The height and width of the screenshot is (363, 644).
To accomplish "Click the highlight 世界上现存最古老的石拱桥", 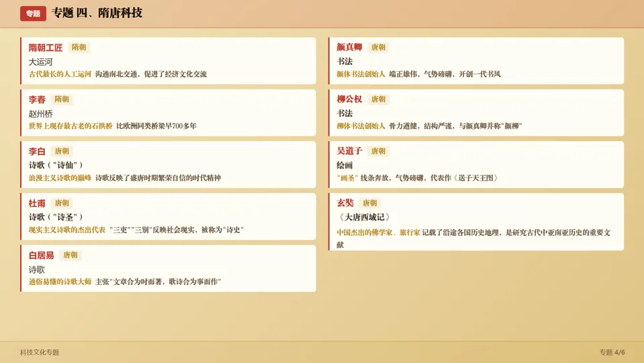I will 71,126.
